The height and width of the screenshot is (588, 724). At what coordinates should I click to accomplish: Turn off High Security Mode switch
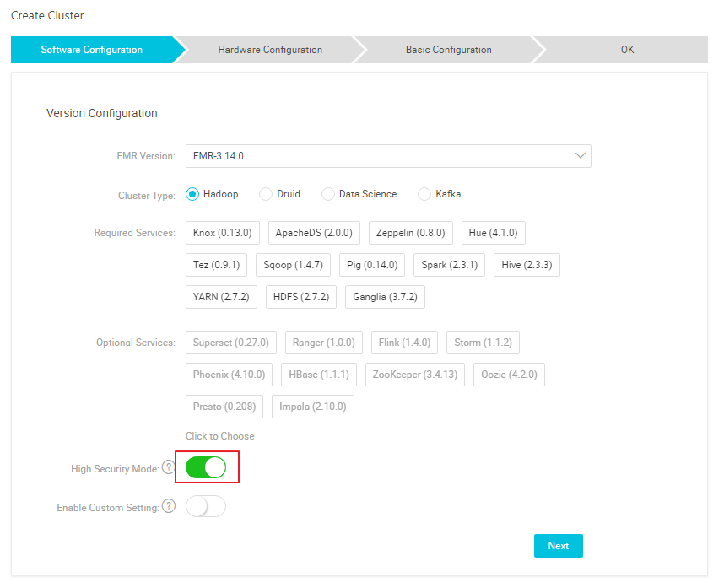tap(206, 467)
